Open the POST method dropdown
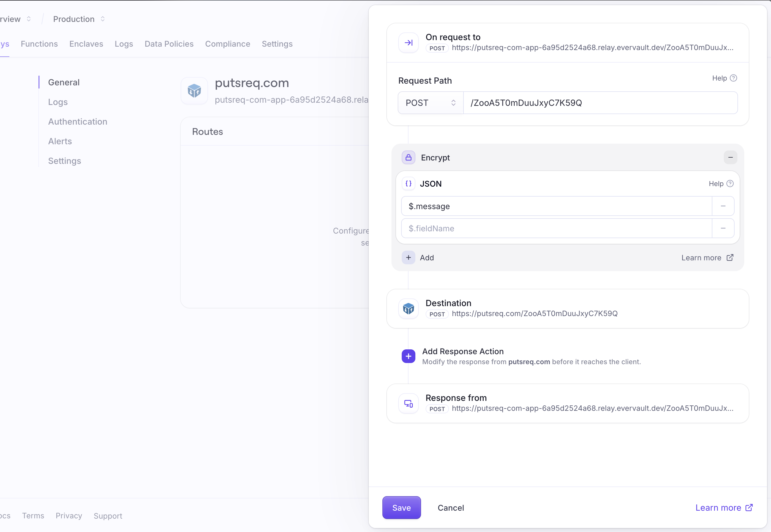 pos(430,103)
